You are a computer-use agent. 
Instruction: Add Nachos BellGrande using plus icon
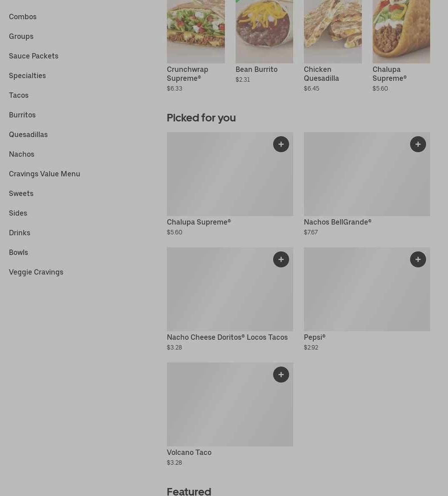click(x=418, y=144)
